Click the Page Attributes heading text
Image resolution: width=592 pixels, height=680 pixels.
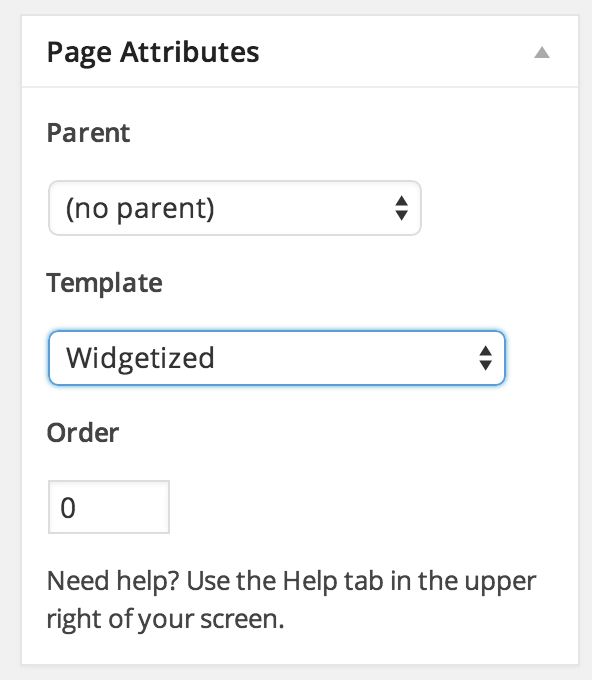click(x=153, y=53)
